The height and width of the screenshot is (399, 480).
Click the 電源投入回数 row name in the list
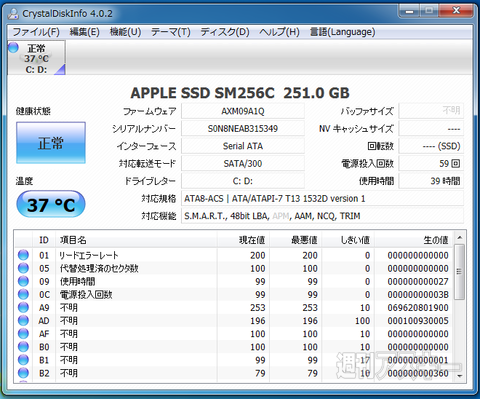tap(86, 295)
